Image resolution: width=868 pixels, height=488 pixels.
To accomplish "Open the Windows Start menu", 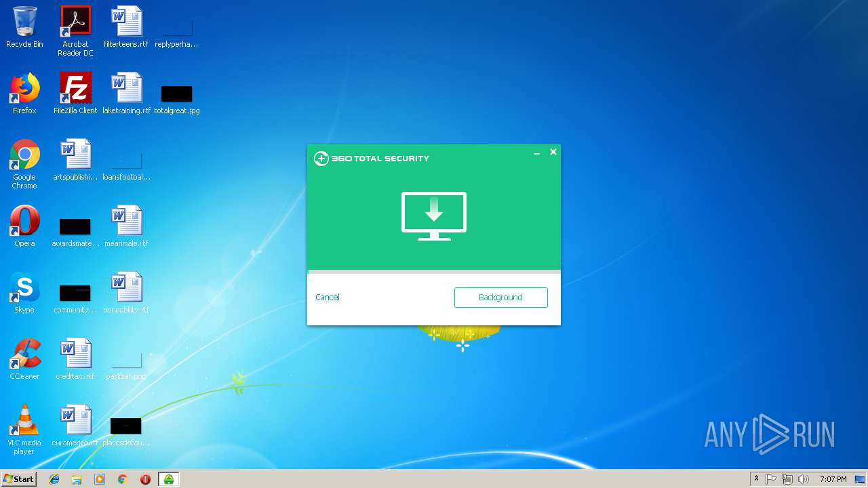I will point(19,479).
